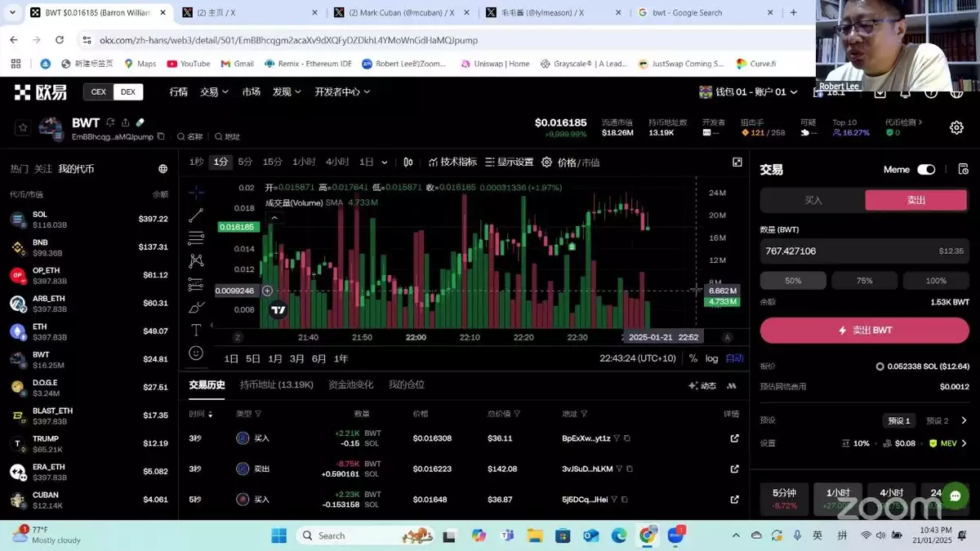Image resolution: width=980 pixels, height=551 pixels.
Task: Open more chart intervals dropdown
Action: [x=385, y=162]
